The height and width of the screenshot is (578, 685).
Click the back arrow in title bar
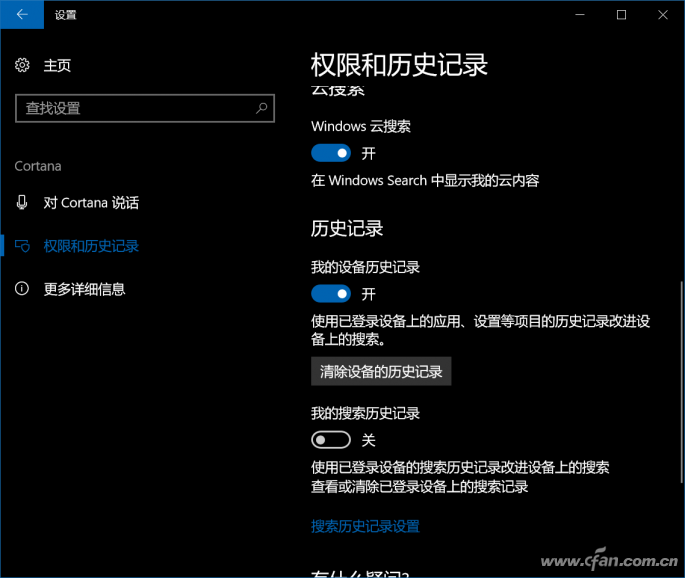click(x=22, y=15)
